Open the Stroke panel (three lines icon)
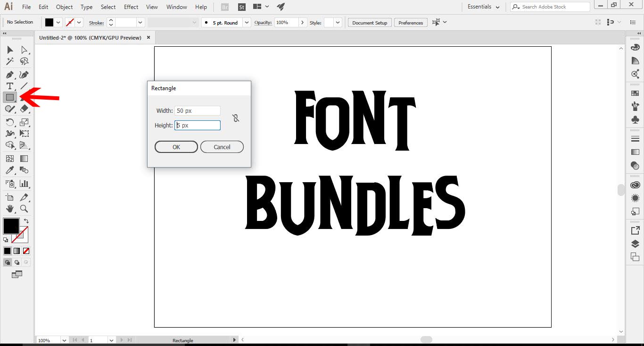 [635, 139]
